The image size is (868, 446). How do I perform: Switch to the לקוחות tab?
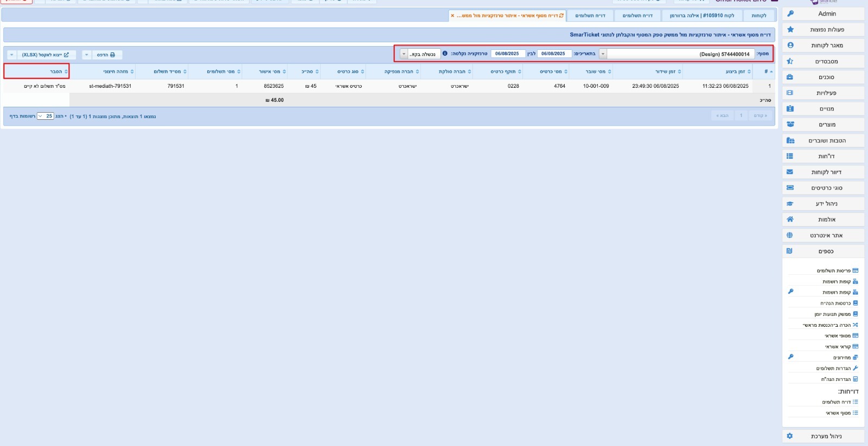pyautogui.click(x=759, y=16)
